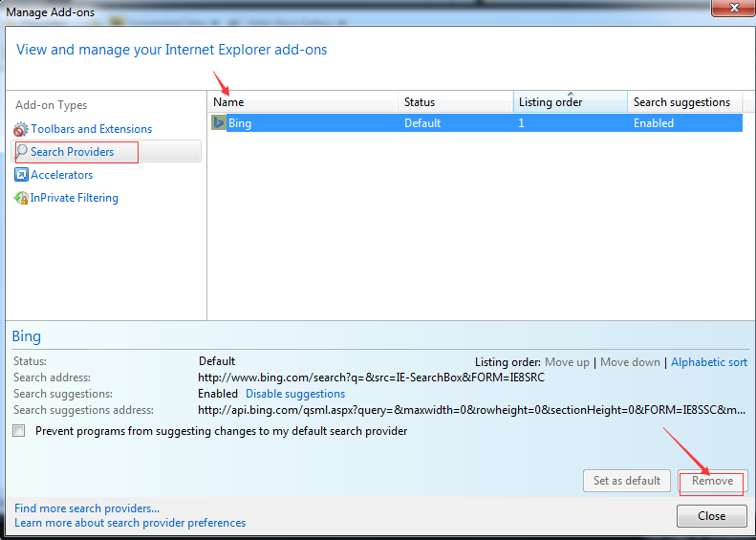
Task: Click the Toolbars and Extensions gear icon
Action: [21, 129]
